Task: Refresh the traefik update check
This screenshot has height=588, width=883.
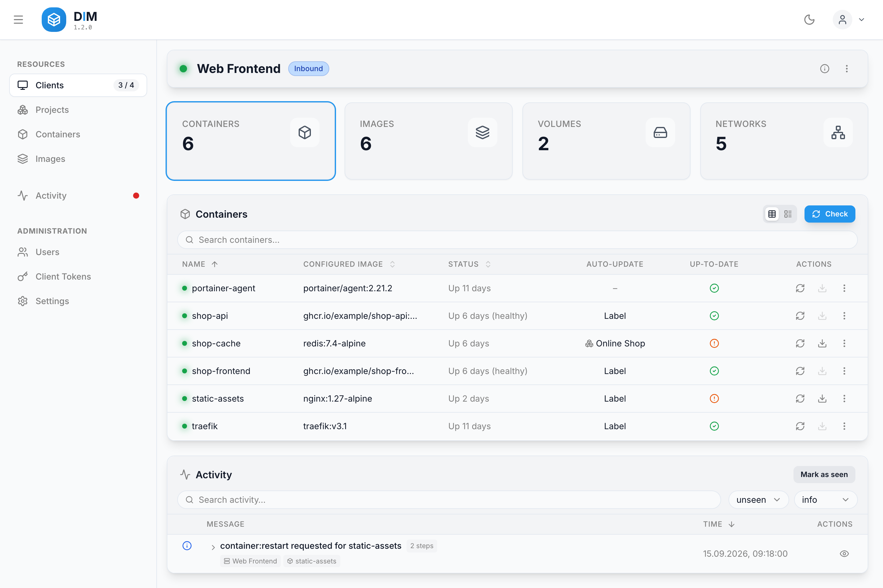Action: tap(800, 426)
